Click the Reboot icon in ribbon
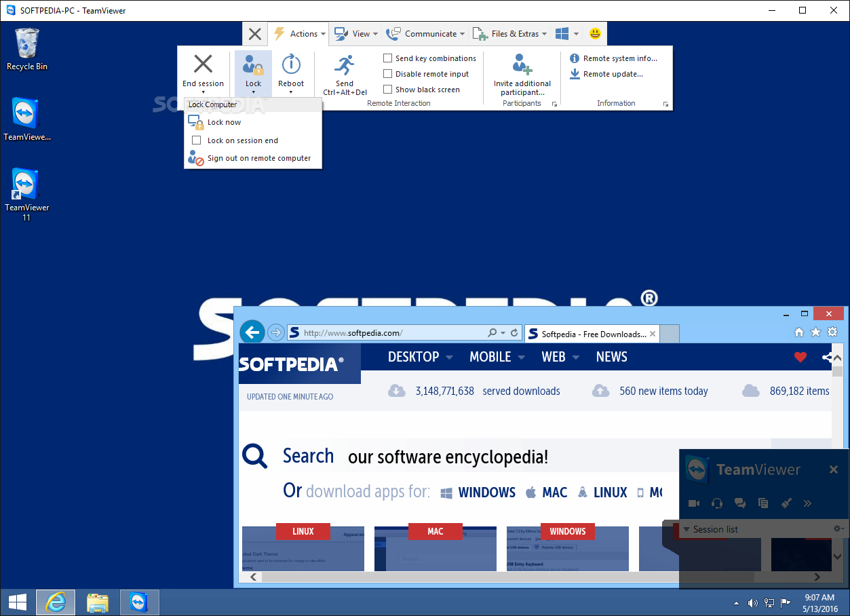 click(291, 64)
